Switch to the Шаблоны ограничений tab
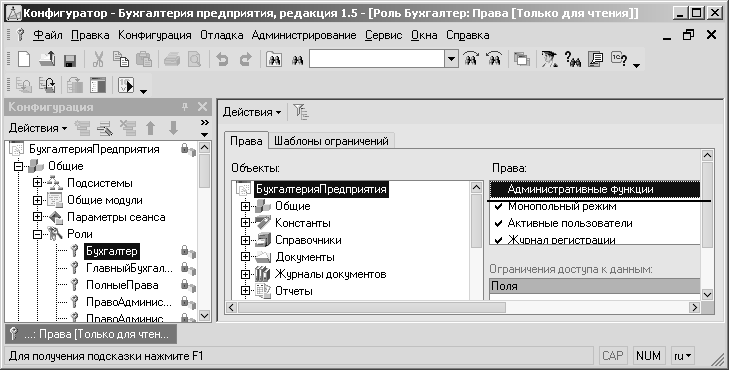Viewport: 729px width, 370px height. 331,141
